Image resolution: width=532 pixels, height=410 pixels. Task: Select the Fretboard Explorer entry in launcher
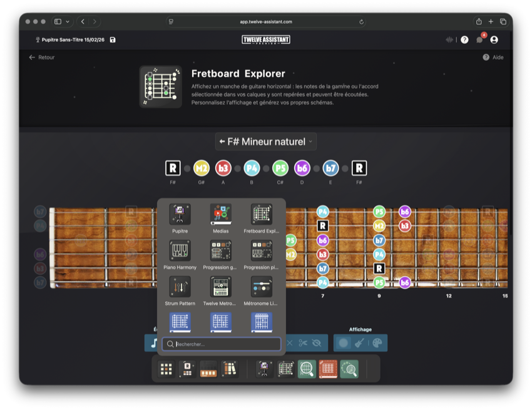261,215
